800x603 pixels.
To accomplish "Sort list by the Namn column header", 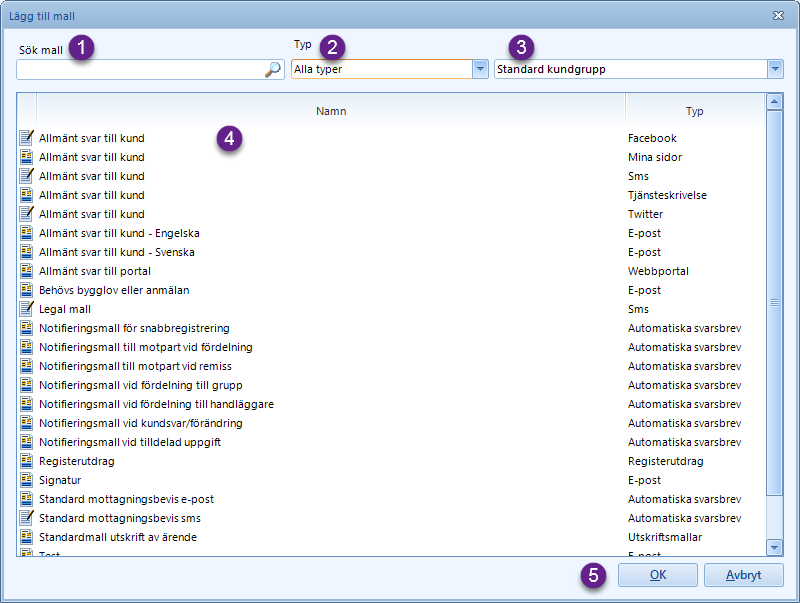I will click(x=331, y=111).
